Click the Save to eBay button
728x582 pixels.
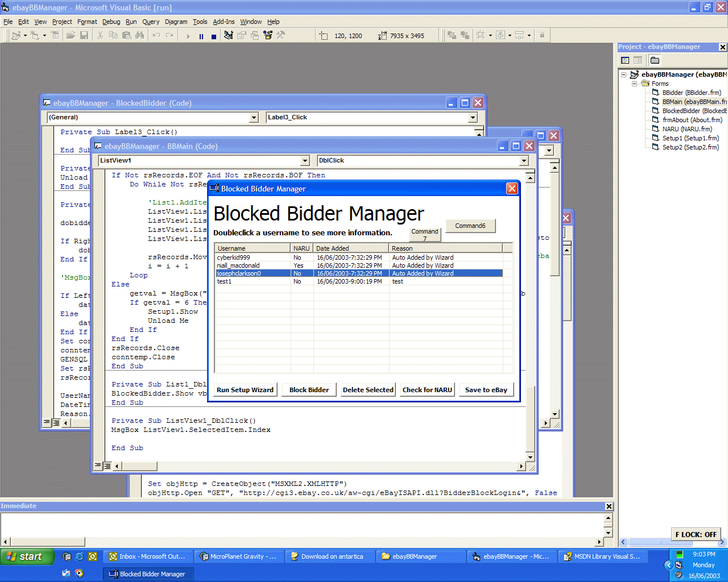(486, 390)
